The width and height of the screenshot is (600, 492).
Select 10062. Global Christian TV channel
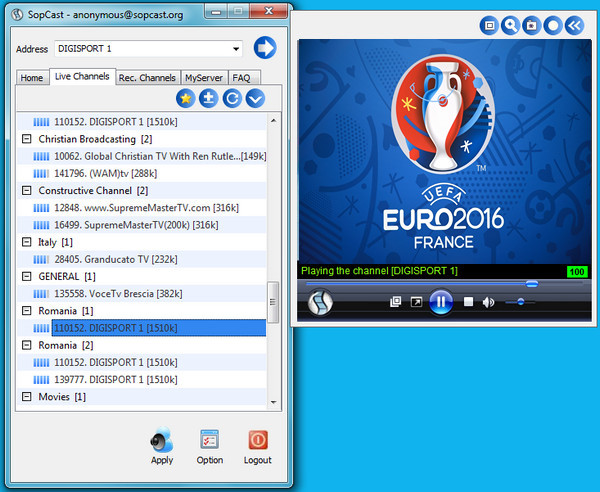142,156
